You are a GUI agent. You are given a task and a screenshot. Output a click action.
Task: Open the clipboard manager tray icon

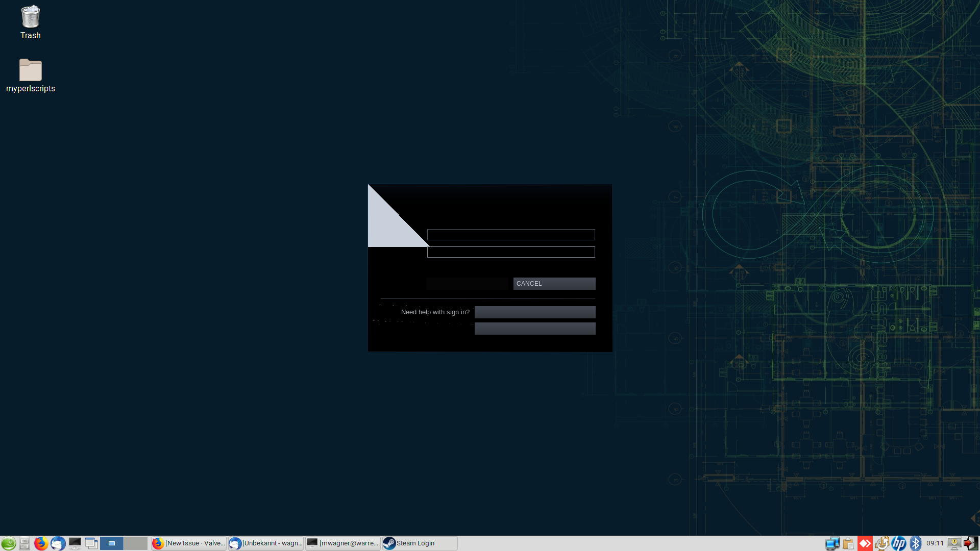[x=848, y=543]
